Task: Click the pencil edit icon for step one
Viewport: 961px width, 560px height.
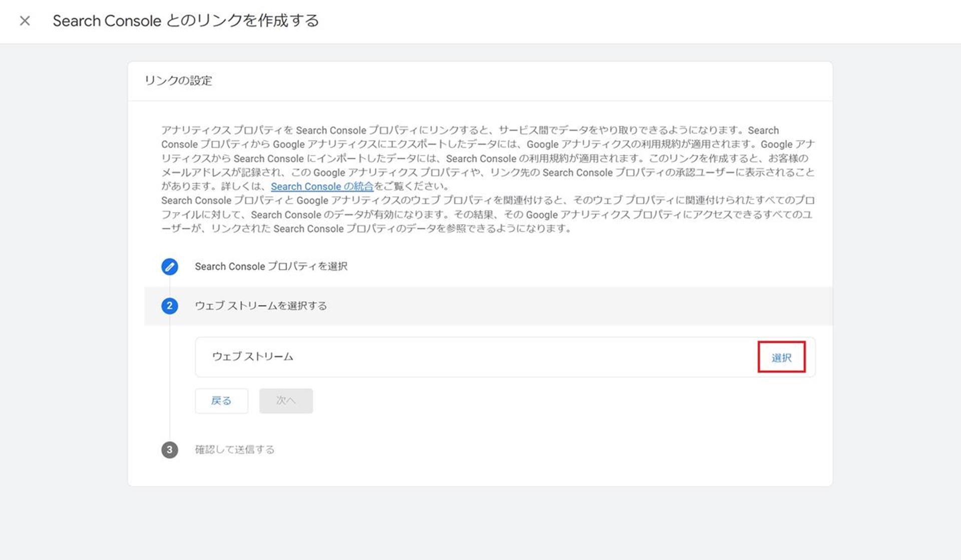Action: pos(170,267)
